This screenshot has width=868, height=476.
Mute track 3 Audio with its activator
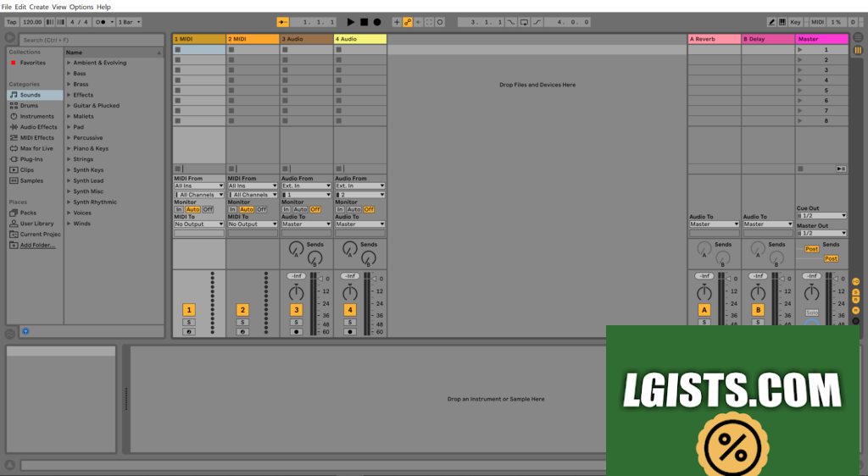(296, 310)
